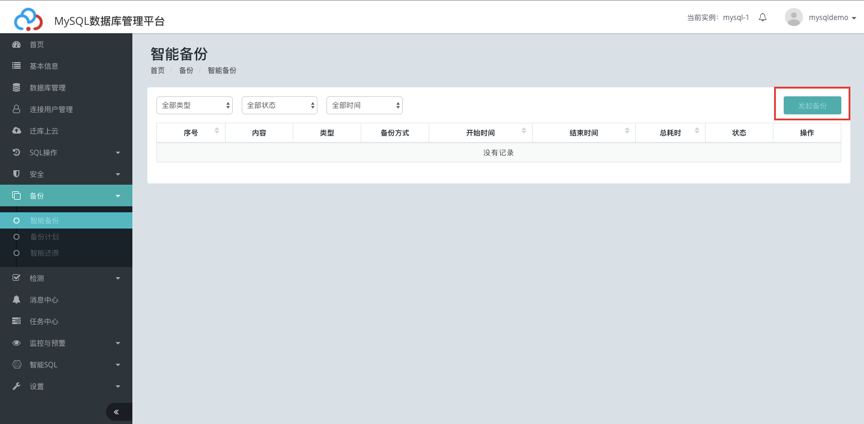The height and width of the screenshot is (424, 864).
Task: Click the 安全 shield icon
Action: pos(17,174)
